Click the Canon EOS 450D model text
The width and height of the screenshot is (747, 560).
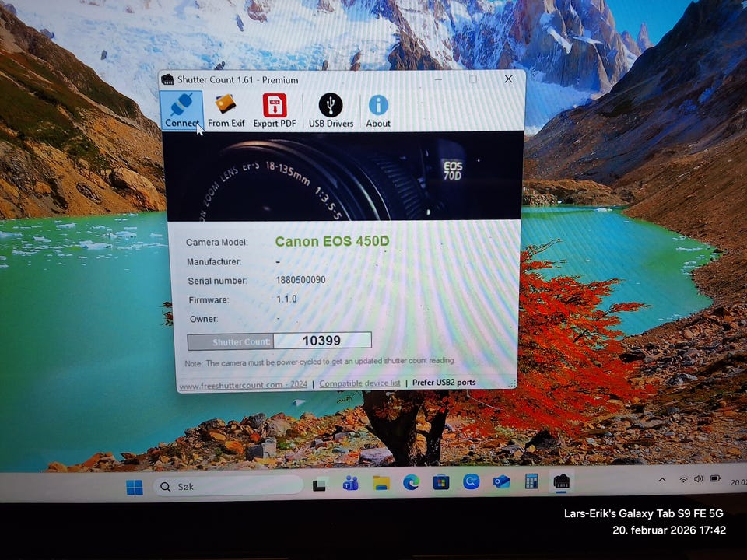[x=332, y=241]
